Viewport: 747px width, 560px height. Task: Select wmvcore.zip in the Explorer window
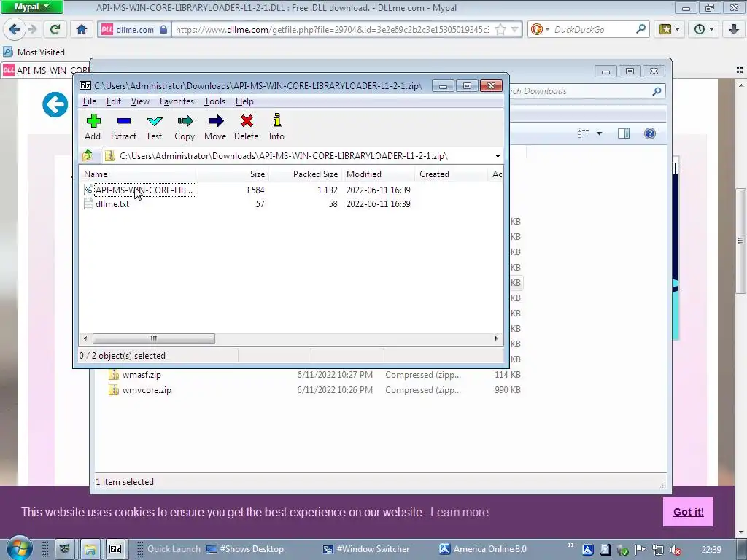pos(146,390)
